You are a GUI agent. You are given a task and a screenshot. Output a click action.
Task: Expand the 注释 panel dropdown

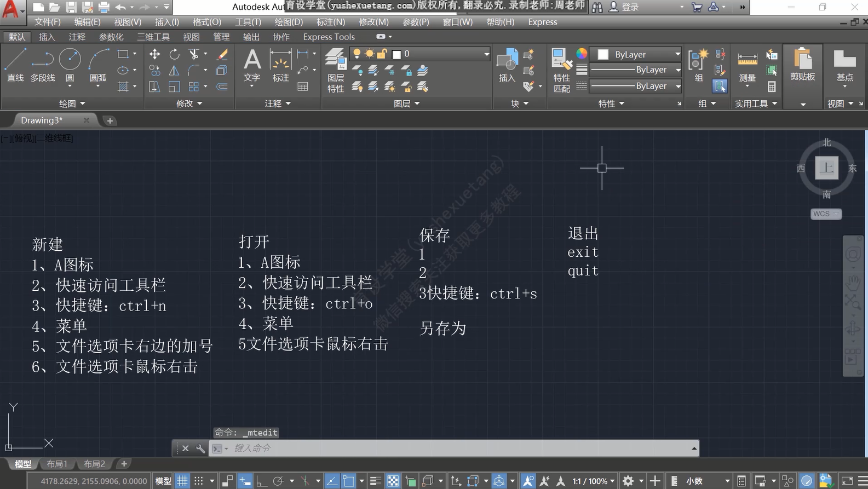point(278,103)
